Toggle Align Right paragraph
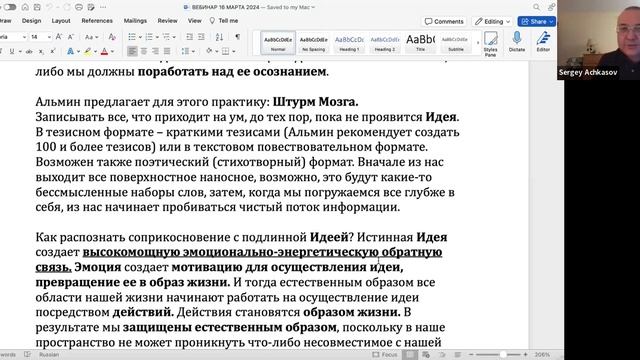 point(155,51)
